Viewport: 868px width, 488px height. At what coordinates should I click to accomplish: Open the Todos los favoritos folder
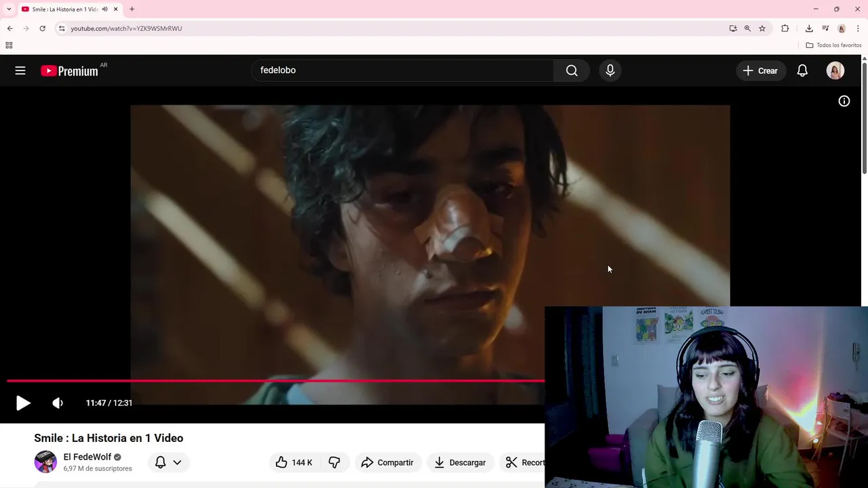click(x=833, y=45)
